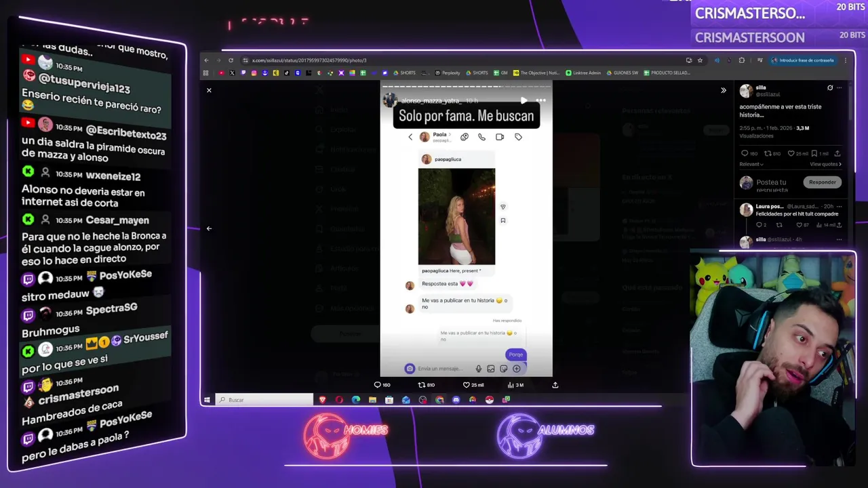
Task: Open Discord from the taskbar
Action: click(x=456, y=400)
